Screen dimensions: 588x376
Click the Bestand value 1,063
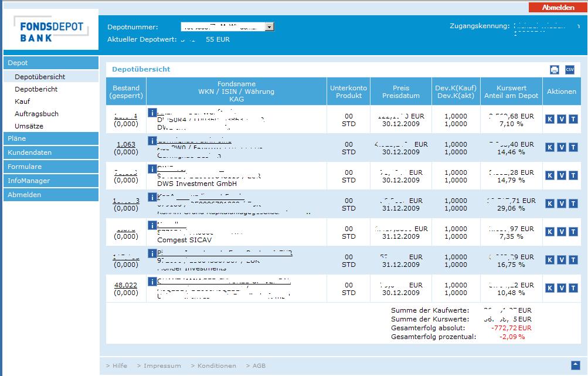coord(126,144)
